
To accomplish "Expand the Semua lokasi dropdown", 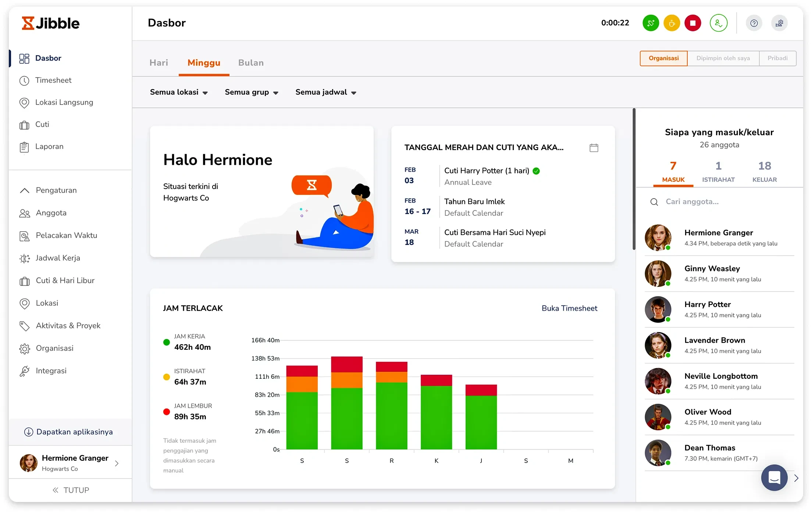I will pyautogui.click(x=179, y=92).
